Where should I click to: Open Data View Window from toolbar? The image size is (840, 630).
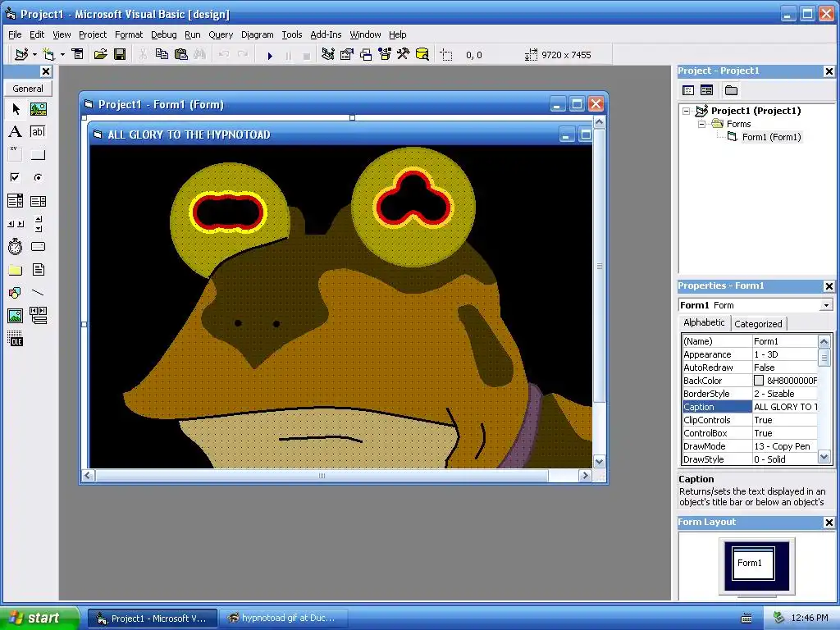pos(422,55)
